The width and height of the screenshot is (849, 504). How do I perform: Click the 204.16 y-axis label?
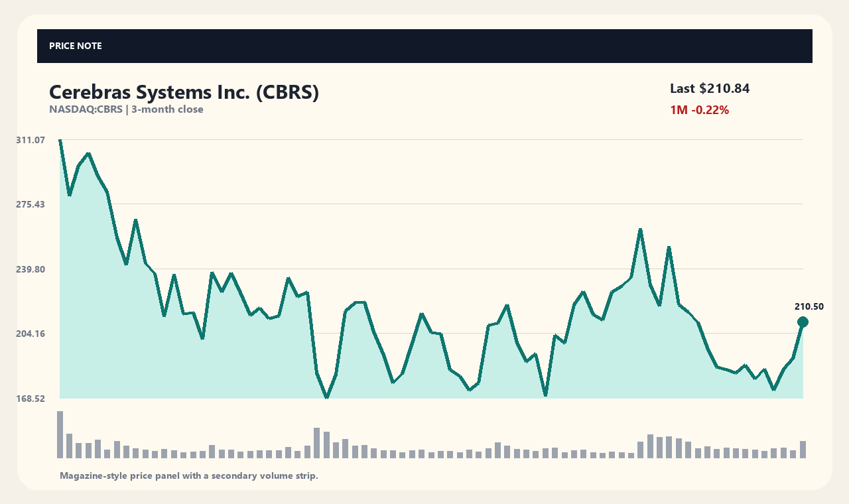tap(31, 334)
